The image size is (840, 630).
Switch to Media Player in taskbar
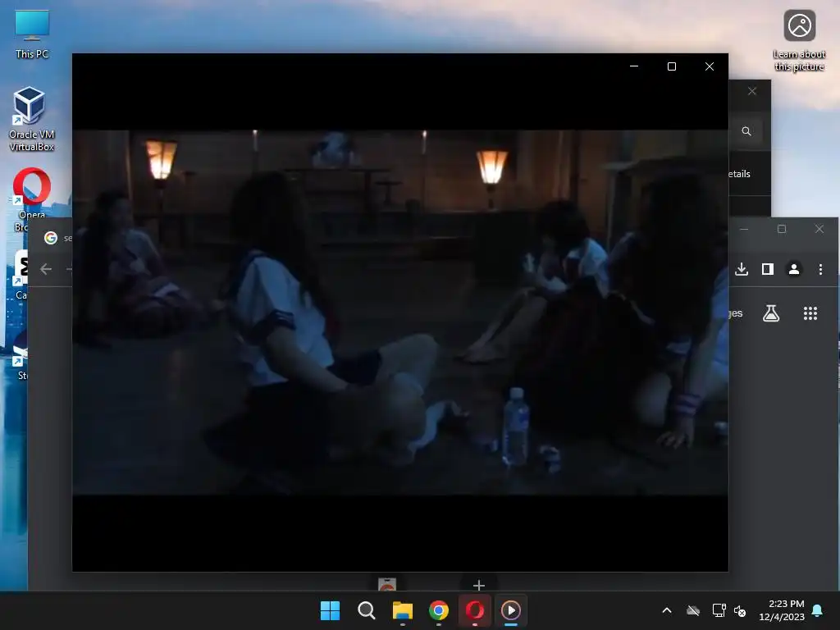click(511, 610)
